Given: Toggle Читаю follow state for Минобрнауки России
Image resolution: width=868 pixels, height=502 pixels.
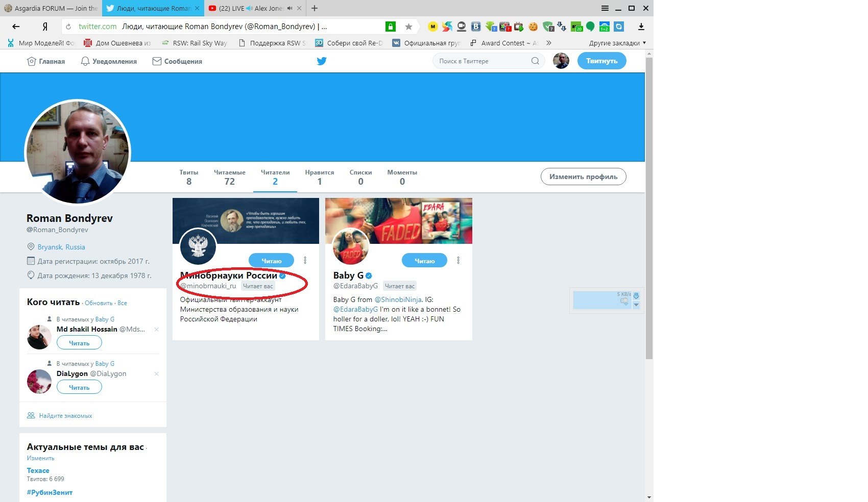Looking at the screenshot, I should (272, 260).
